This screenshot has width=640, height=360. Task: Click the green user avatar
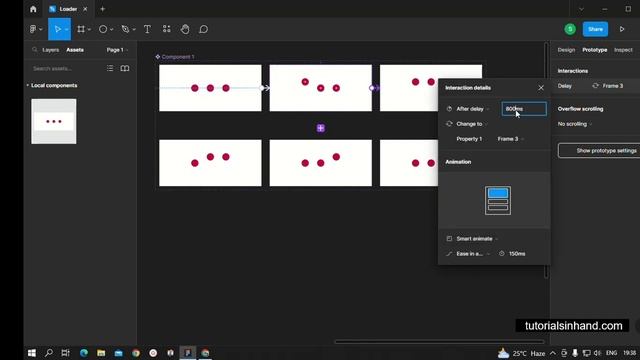[x=570, y=29]
